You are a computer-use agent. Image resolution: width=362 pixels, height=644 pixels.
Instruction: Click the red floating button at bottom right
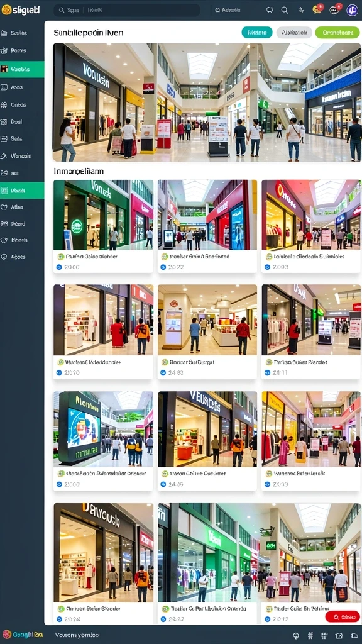click(343, 616)
